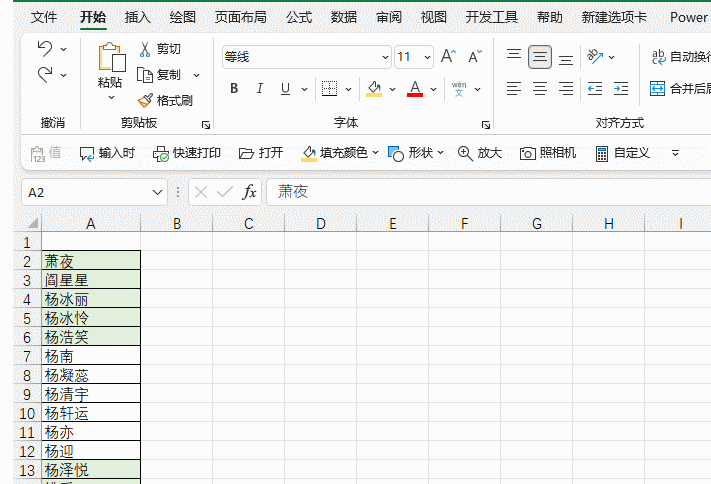Decrease font size with small A icon

[x=475, y=57]
